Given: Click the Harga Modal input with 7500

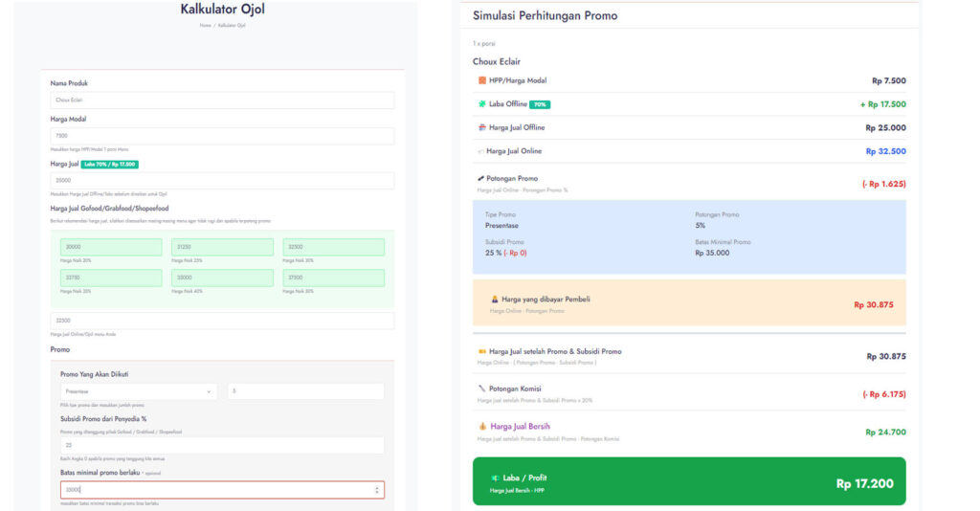Looking at the screenshot, I should [222, 136].
